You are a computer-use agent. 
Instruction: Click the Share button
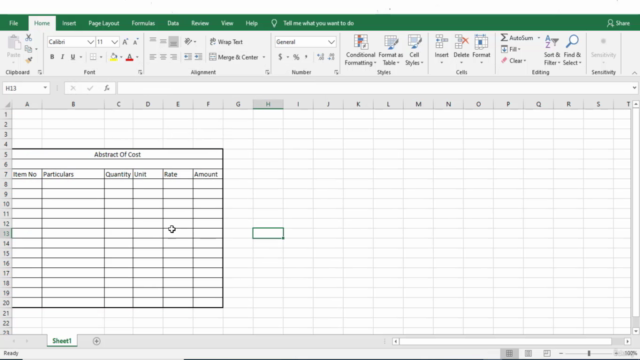pos(618,23)
